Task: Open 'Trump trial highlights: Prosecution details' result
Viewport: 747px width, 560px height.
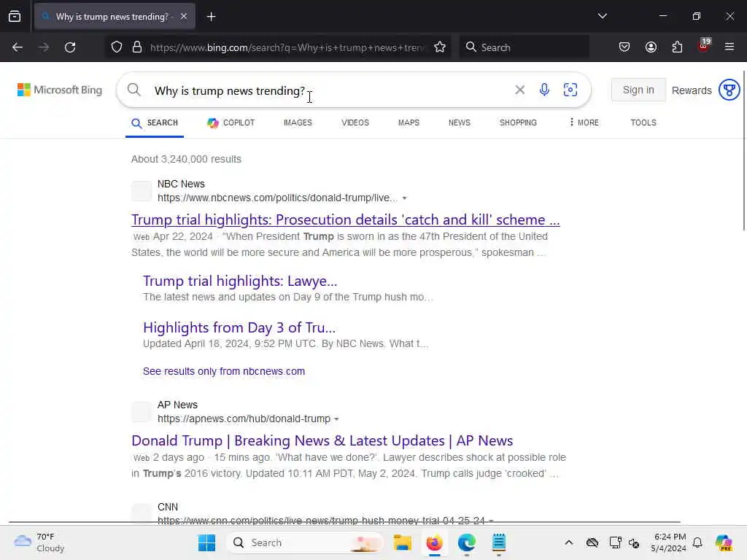Action: [x=345, y=219]
